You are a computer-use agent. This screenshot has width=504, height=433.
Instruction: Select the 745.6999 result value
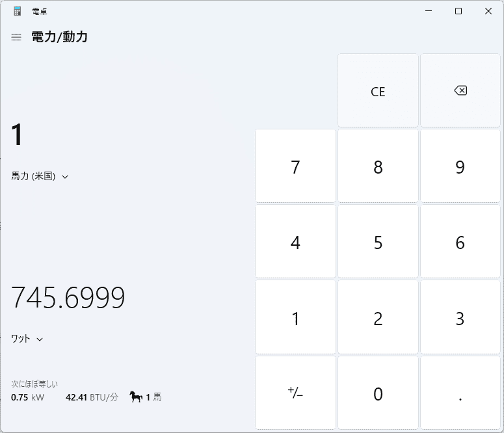[68, 298]
